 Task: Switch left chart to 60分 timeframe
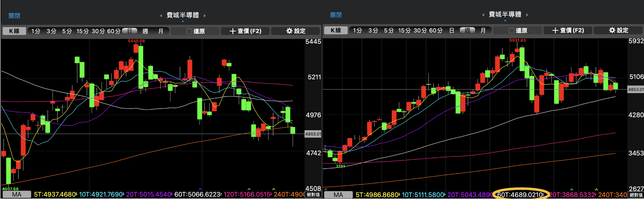(x=113, y=31)
